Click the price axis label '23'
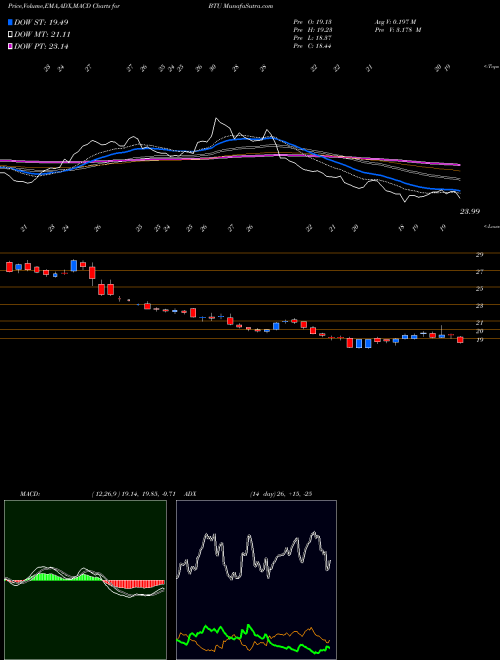This screenshot has height=660, width=500. pyautogui.click(x=479, y=306)
